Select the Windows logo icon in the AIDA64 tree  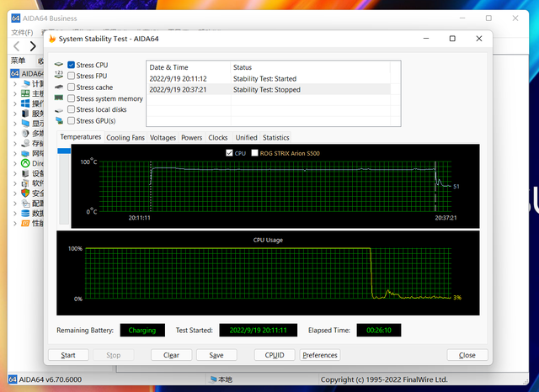tap(25, 103)
